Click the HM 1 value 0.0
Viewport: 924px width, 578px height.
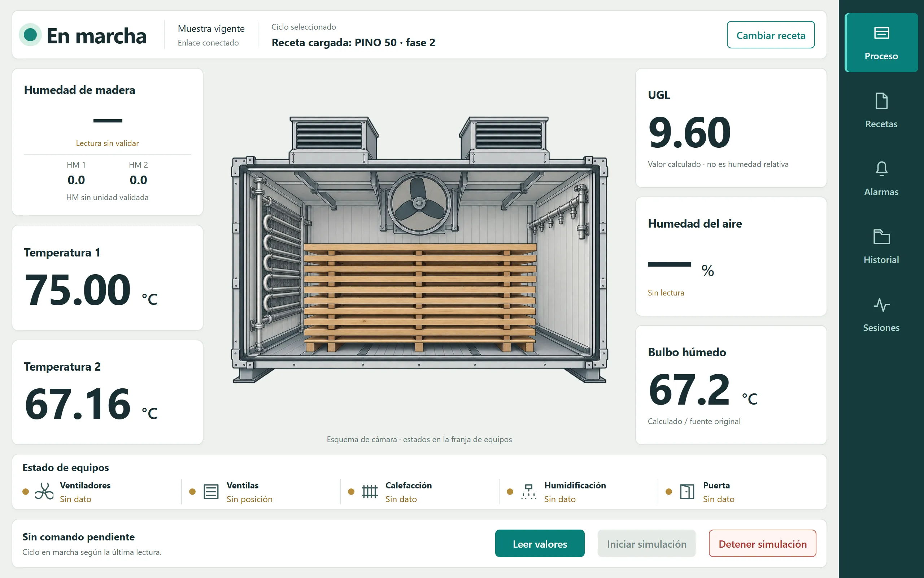[76, 180]
